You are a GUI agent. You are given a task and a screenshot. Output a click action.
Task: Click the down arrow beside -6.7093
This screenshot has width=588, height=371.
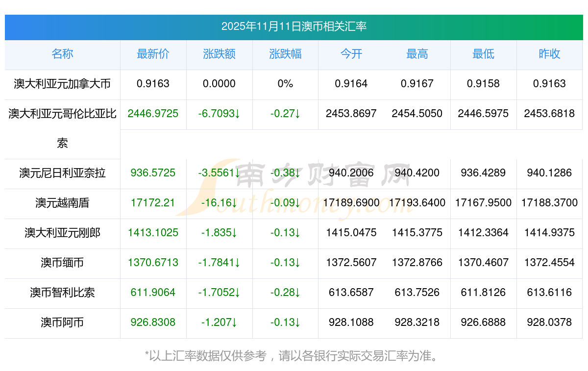click(x=237, y=114)
